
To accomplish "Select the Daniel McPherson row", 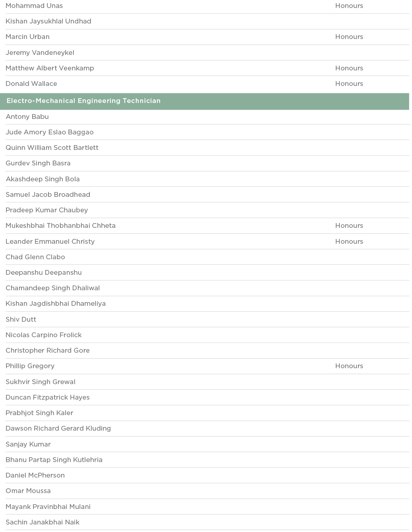I will click(x=35, y=476).
